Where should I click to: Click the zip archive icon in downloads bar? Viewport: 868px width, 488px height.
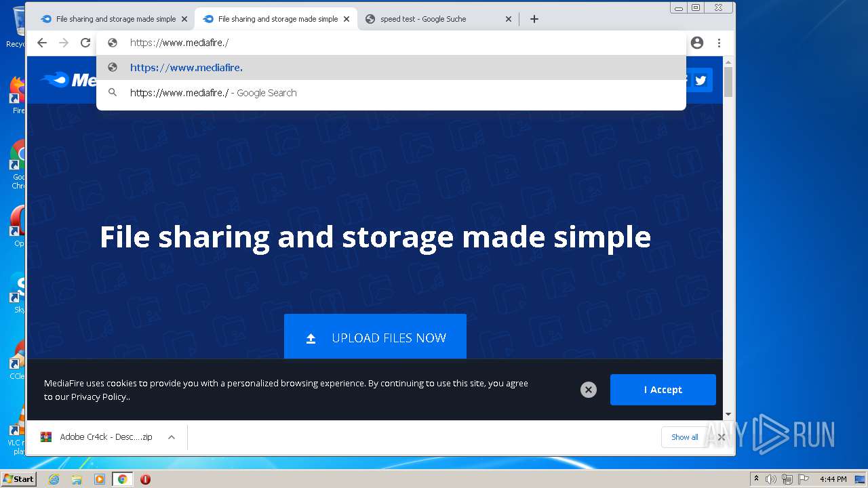(46, 437)
